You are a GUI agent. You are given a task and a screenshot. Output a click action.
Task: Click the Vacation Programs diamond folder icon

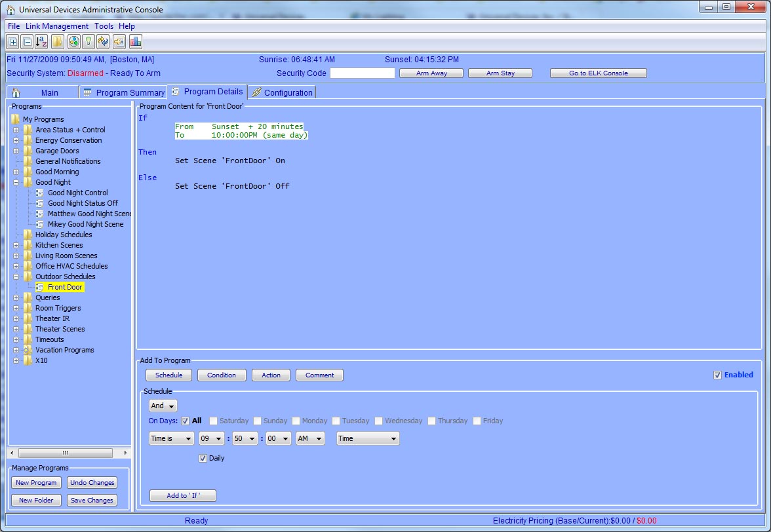click(28, 350)
